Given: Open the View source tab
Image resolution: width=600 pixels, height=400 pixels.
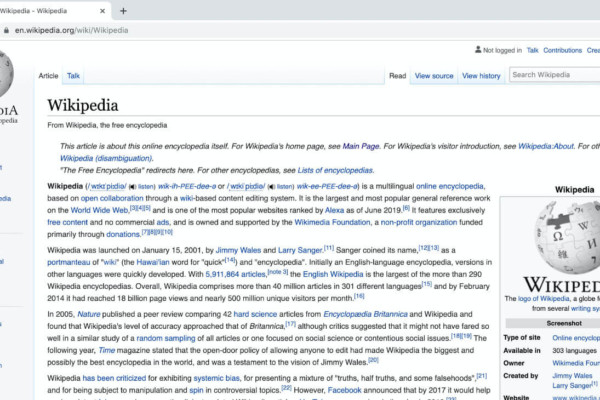Looking at the screenshot, I should coord(434,75).
